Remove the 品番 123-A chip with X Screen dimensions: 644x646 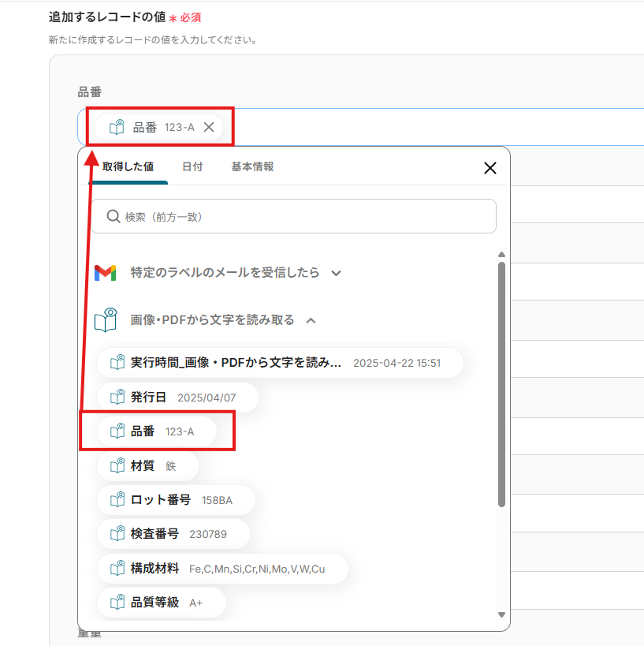point(209,127)
